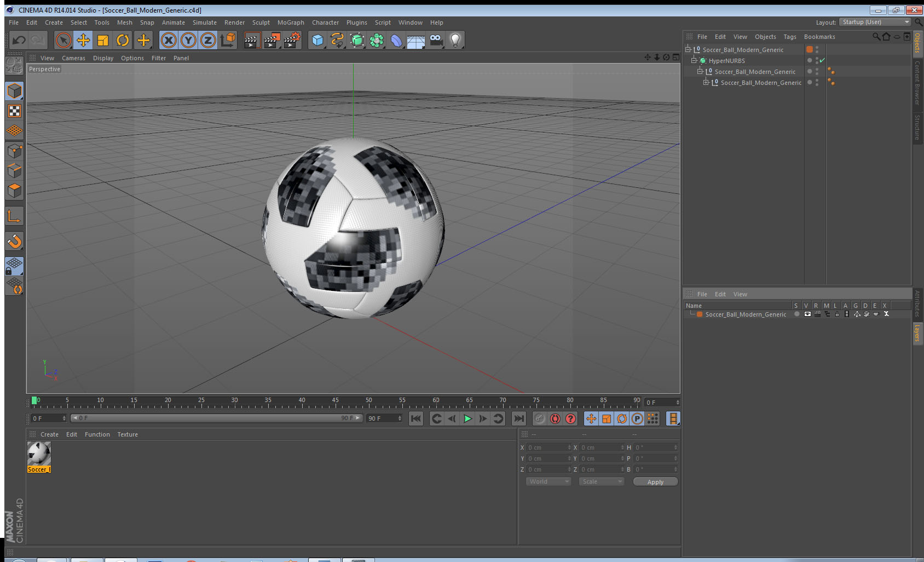Add a Cube primitive object

pos(317,40)
